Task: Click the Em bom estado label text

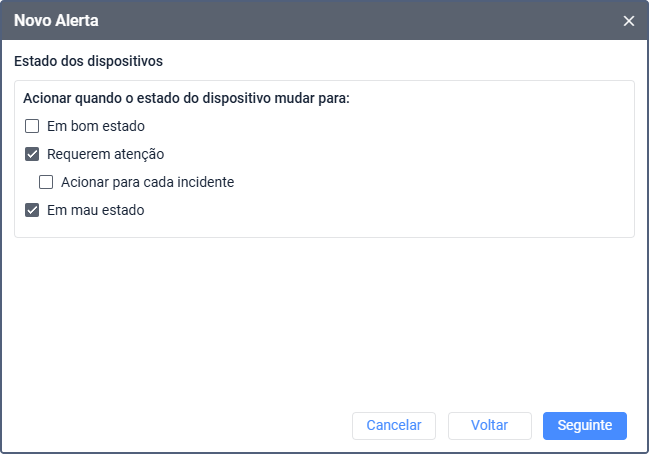Action: tap(96, 126)
